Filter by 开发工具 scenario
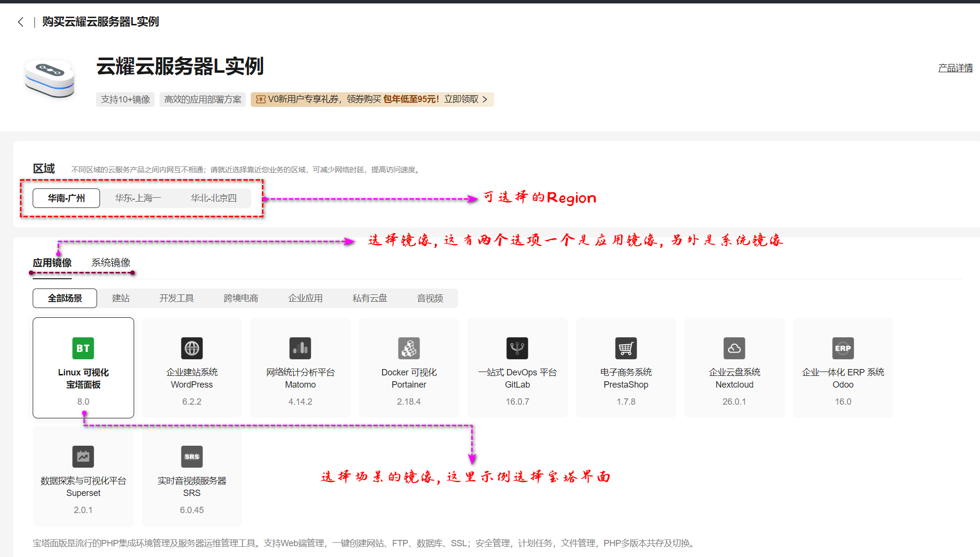This screenshot has width=980, height=557. tap(177, 298)
